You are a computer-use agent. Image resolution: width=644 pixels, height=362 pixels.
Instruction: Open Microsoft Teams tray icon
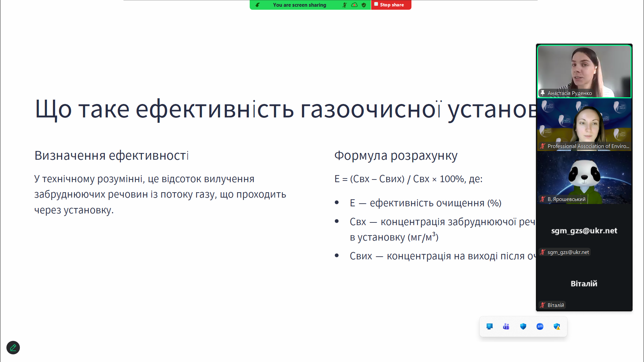point(506,326)
